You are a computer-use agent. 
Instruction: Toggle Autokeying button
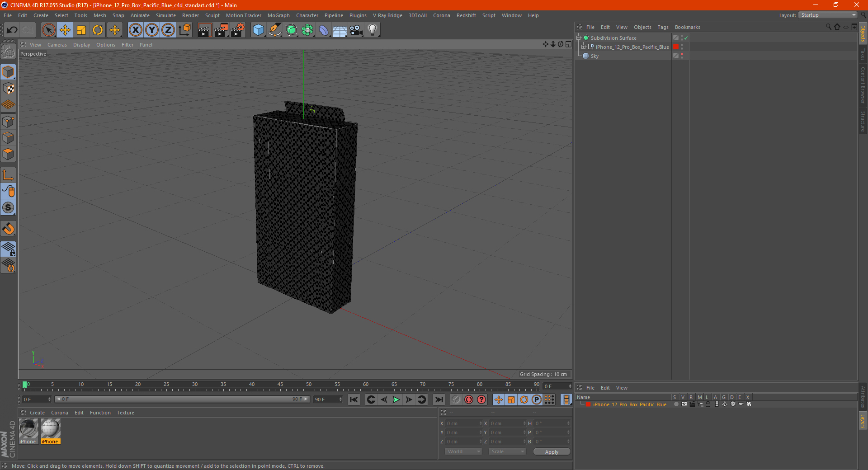(x=469, y=399)
